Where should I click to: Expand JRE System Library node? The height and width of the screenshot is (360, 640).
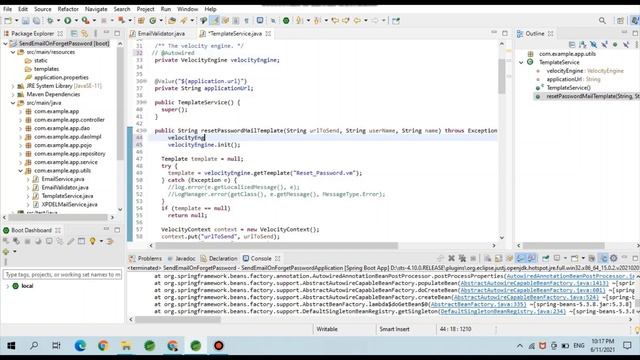click(x=13, y=86)
